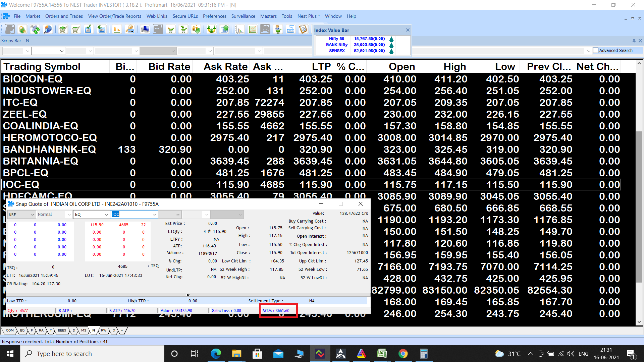Add a new watchlist with plus tab
This screenshot has height=362, width=644.
coord(122,330)
